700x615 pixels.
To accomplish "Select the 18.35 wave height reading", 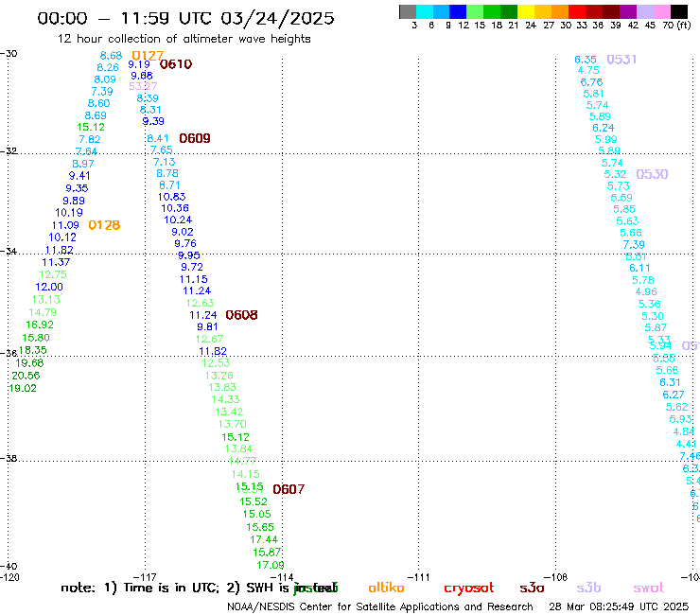I will click(x=32, y=350).
